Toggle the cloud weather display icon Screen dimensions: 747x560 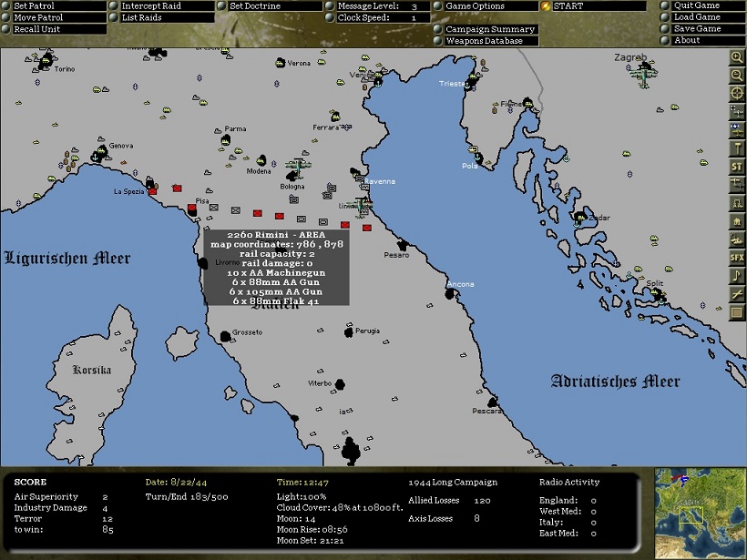tap(736, 239)
